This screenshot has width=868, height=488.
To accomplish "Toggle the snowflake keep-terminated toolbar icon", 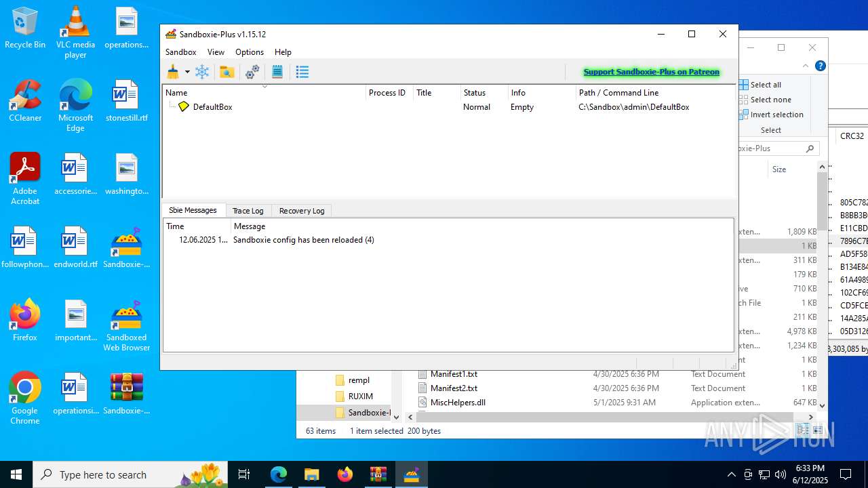I will click(202, 72).
